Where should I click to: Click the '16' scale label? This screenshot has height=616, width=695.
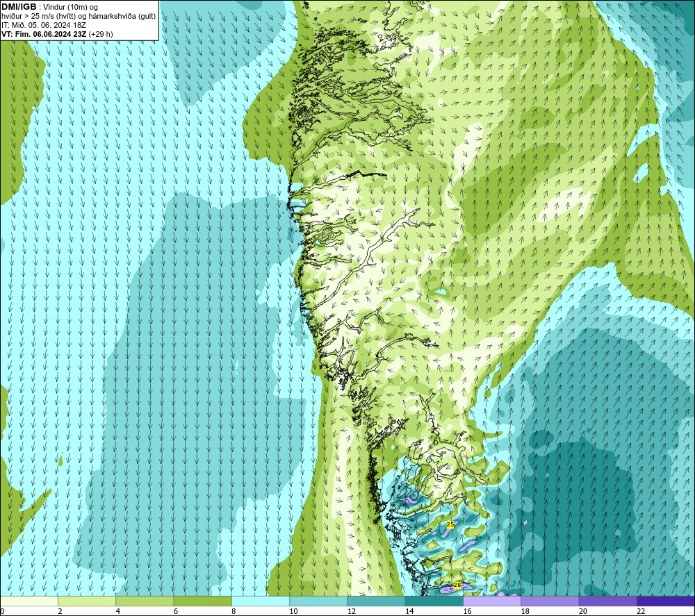pos(467,611)
